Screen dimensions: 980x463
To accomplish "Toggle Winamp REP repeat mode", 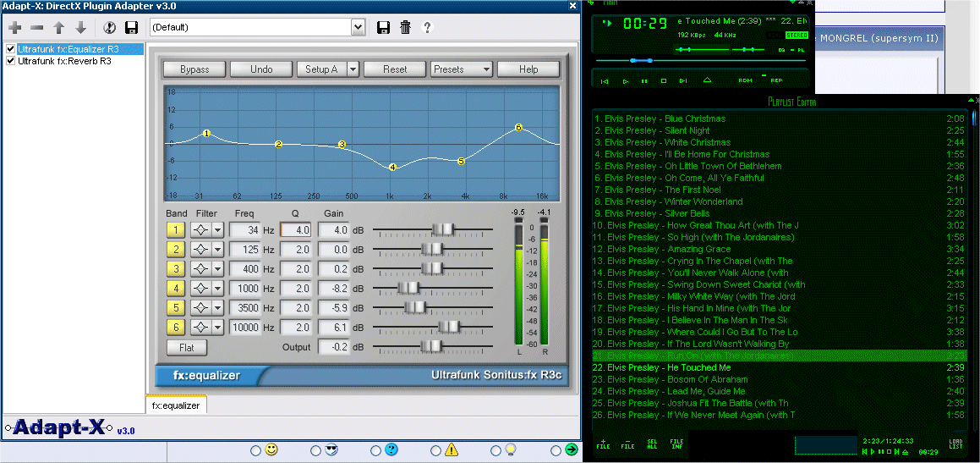I will [775, 80].
